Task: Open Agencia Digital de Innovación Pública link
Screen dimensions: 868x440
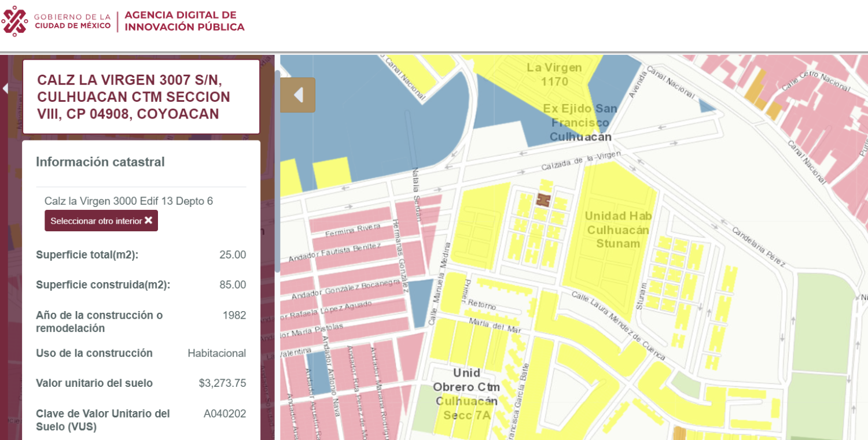Action: tap(184, 21)
